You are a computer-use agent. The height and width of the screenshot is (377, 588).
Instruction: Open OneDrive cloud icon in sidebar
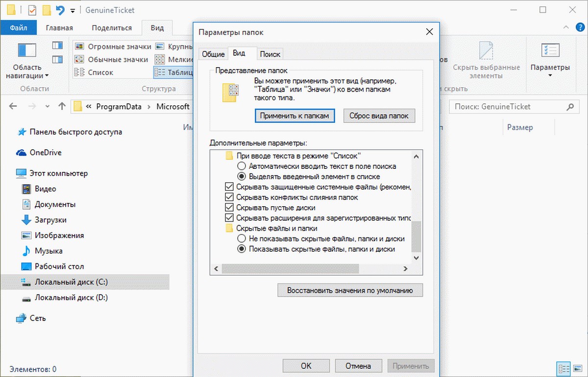(21, 152)
